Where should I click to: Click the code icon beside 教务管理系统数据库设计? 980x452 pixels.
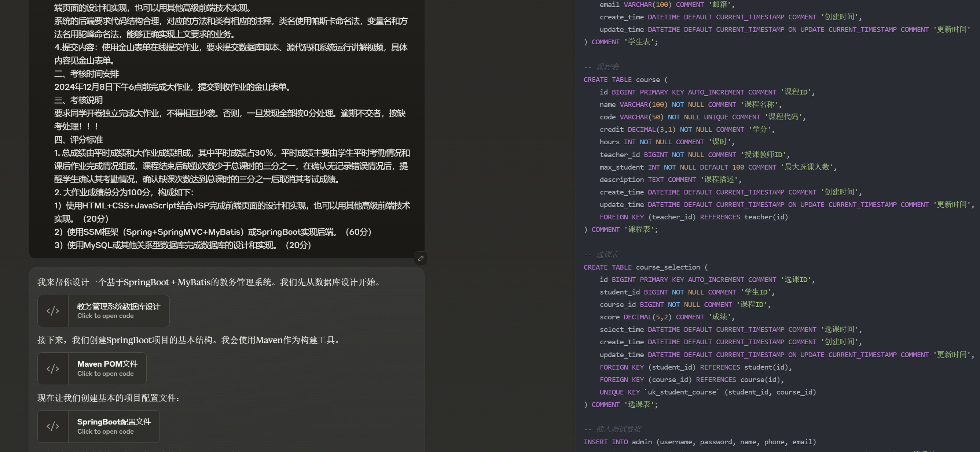tap(53, 311)
